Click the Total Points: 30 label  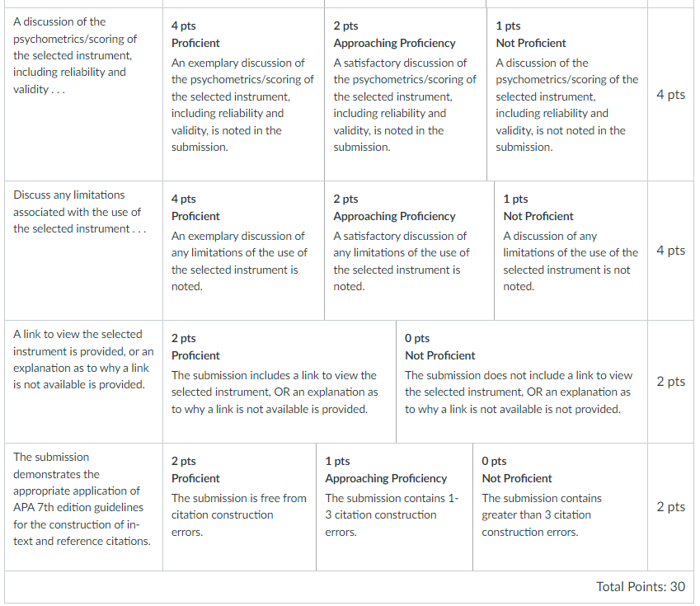coord(640,587)
